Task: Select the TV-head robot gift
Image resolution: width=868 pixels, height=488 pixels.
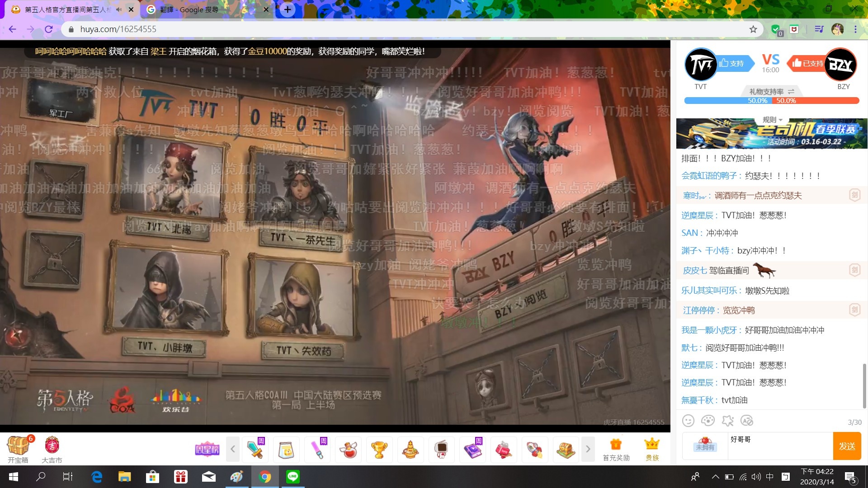Action: (441, 450)
